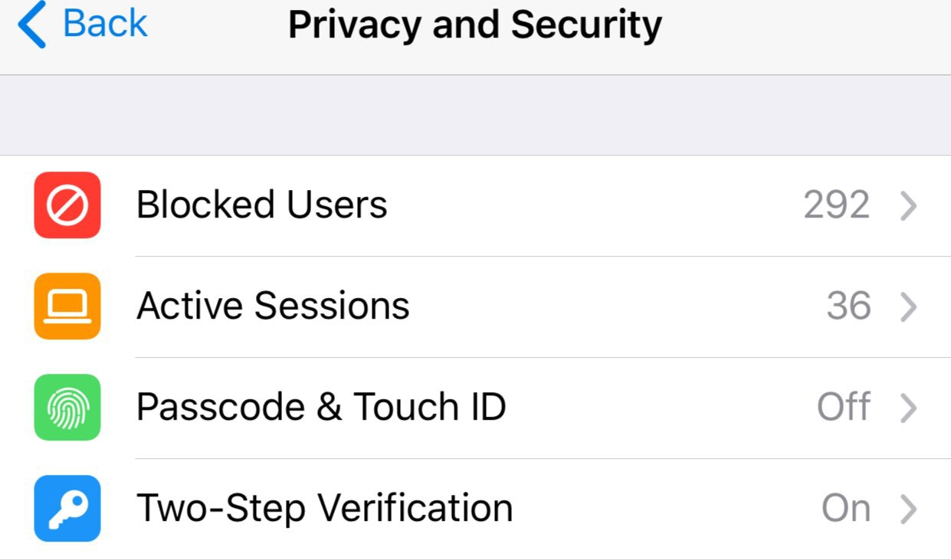
Task: Tap the empty gray section header
Action: 475,116
